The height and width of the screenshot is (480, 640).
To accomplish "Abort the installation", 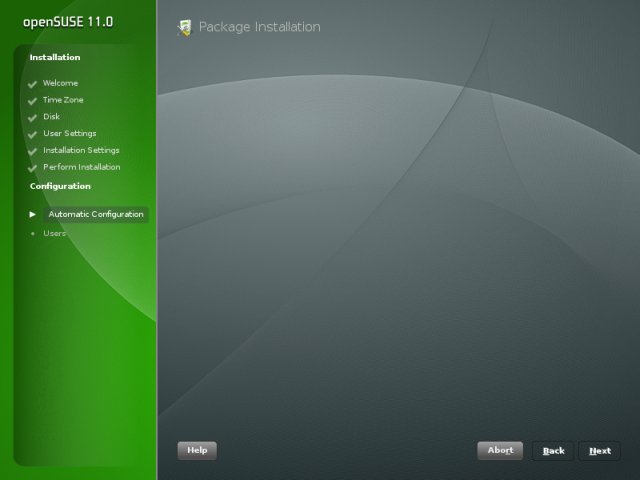I will click(500, 451).
